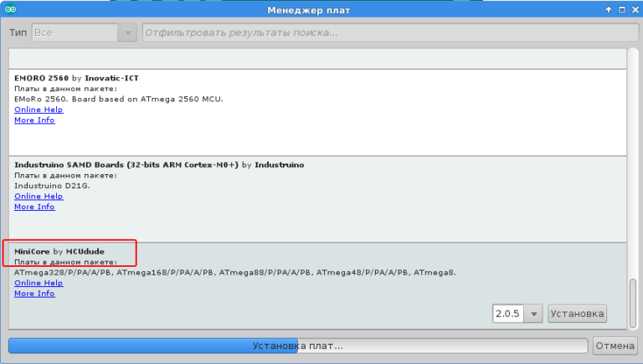643x364 pixels.
Task: Open More Info for EMORO 2560
Action: [34, 120]
